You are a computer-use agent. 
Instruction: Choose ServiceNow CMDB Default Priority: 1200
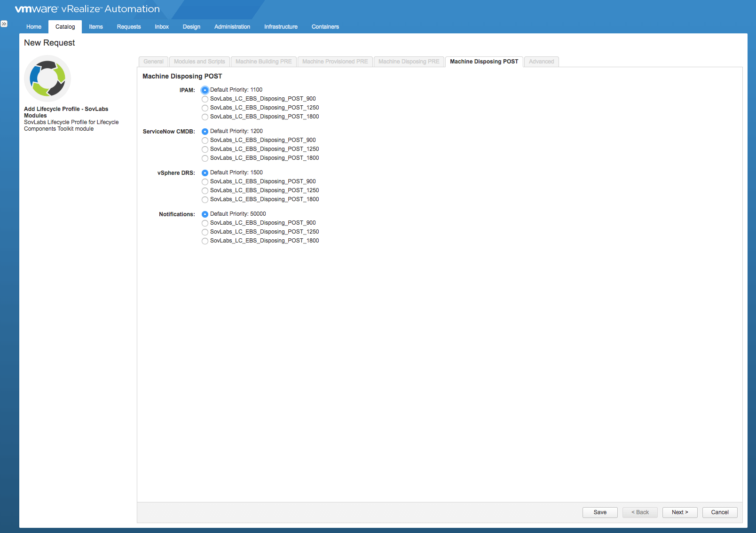pyautogui.click(x=205, y=132)
